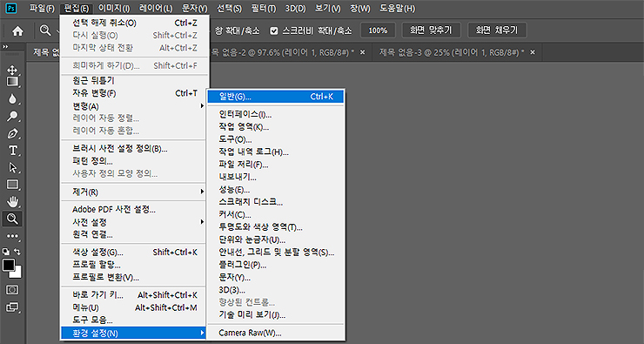The height and width of the screenshot is (344, 644).
Task: Click the Photoshop Ps logo icon
Action: click(11, 8)
